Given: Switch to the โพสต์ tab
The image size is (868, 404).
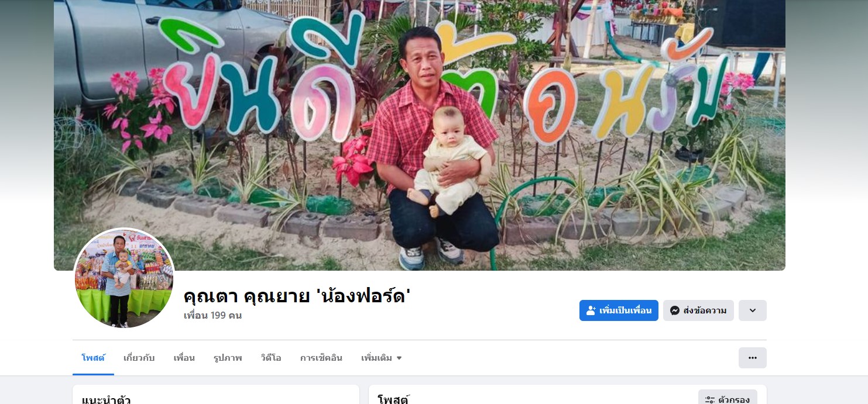Looking at the screenshot, I should (x=93, y=358).
